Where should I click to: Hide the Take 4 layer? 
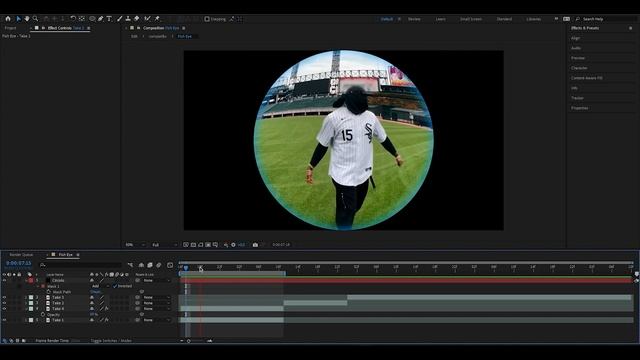pyautogui.click(x=4, y=309)
